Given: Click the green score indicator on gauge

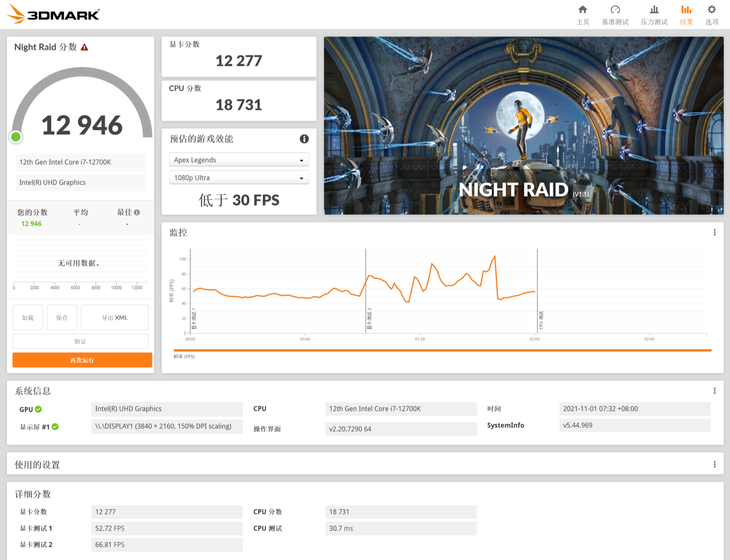Looking at the screenshot, I should pos(16,137).
